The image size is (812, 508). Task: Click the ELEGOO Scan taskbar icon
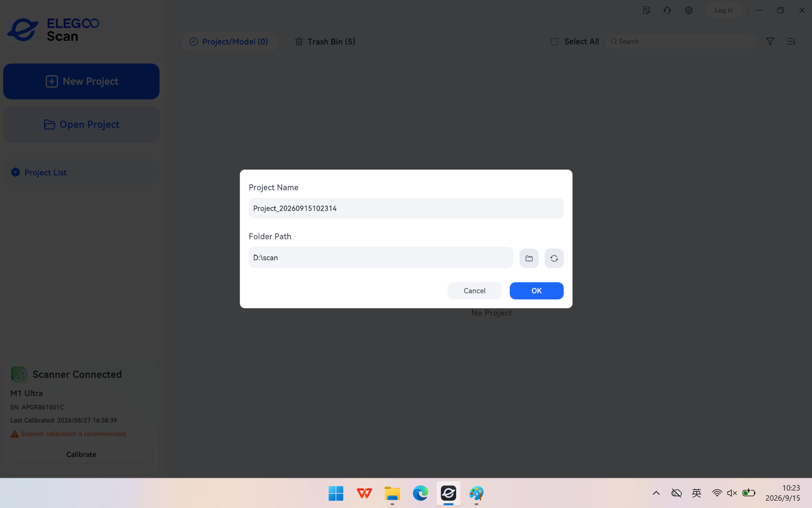pyautogui.click(x=449, y=493)
